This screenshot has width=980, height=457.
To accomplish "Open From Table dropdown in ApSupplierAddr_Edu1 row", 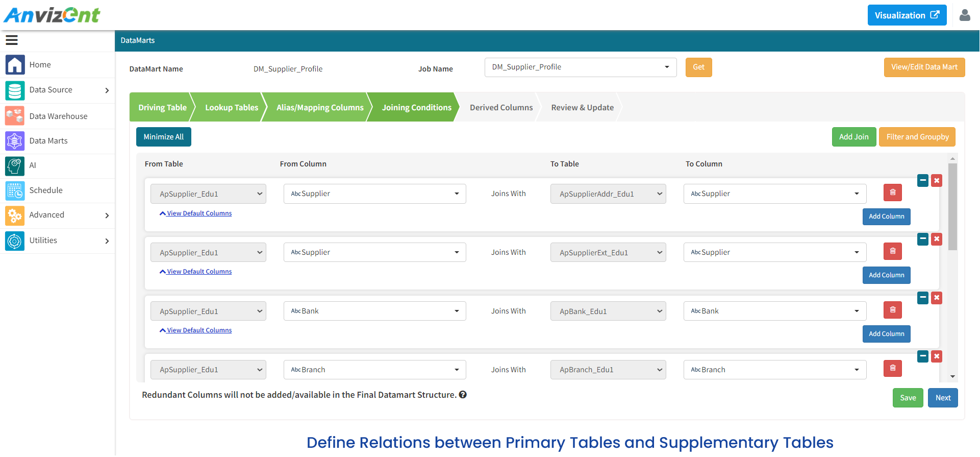I will point(208,194).
